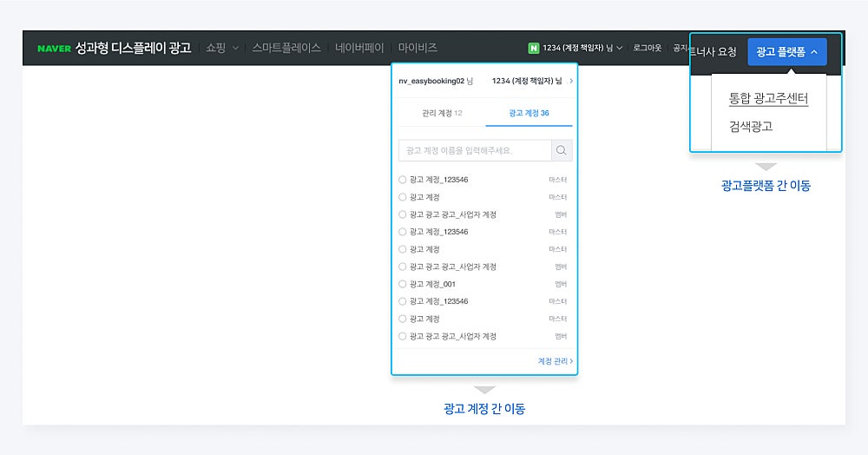
Task: Open 통합 광고주센터 from platform menu
Action: (x=768, y=98)
